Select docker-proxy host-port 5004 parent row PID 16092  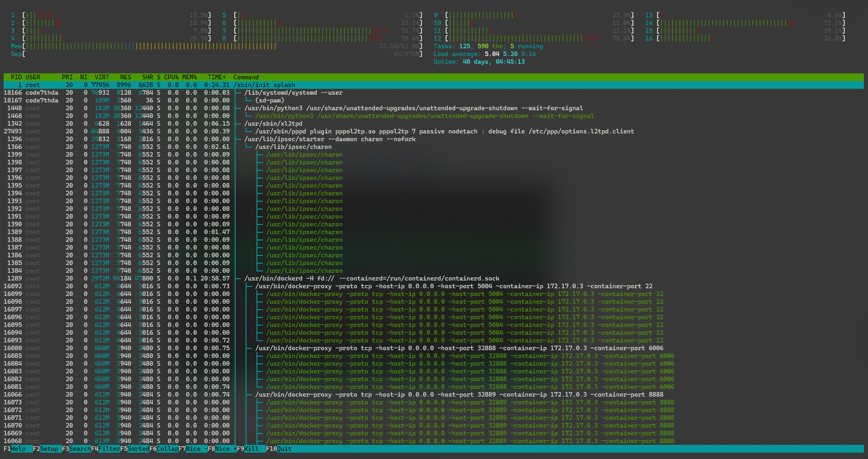434,286
